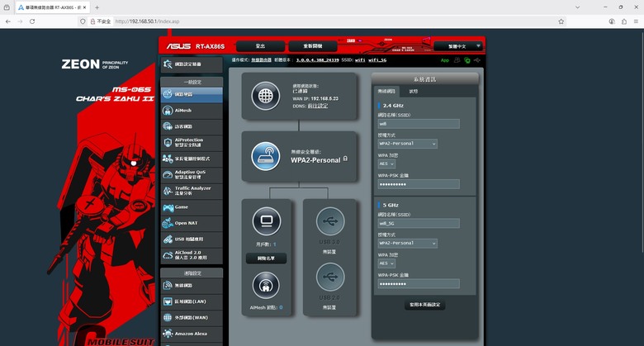
Task: Open the 5 GHz WPA encryption AES dropdown
Action: pyautogui.click(x=386, y=263)
